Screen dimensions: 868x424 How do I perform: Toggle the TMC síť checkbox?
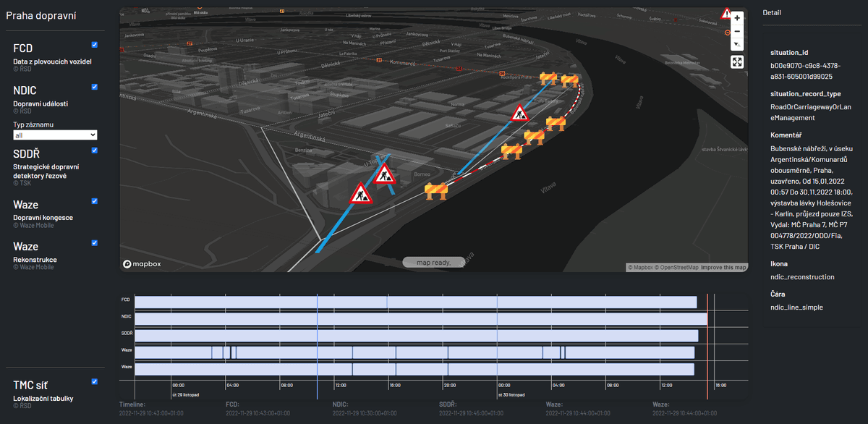(x=95, y=381)
